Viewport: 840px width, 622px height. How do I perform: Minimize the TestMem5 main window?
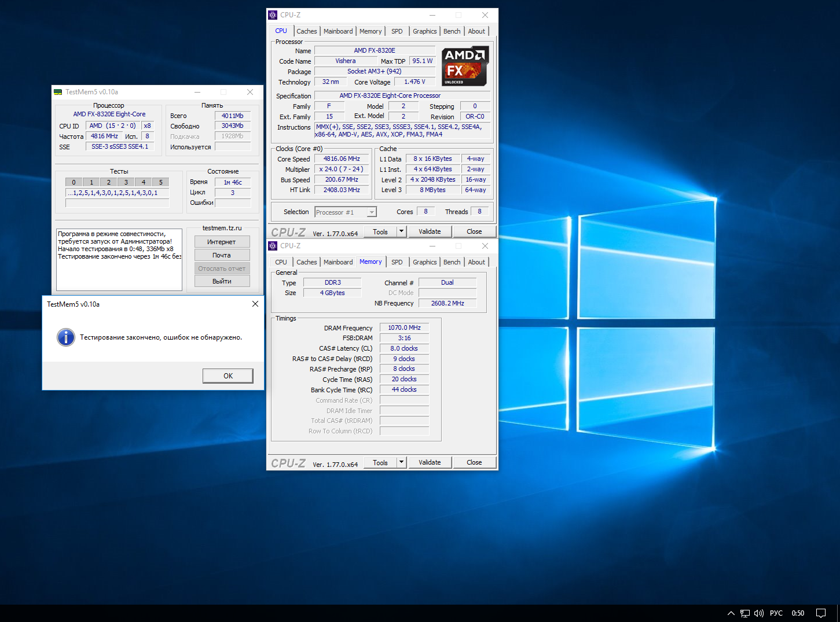point(197,92)
